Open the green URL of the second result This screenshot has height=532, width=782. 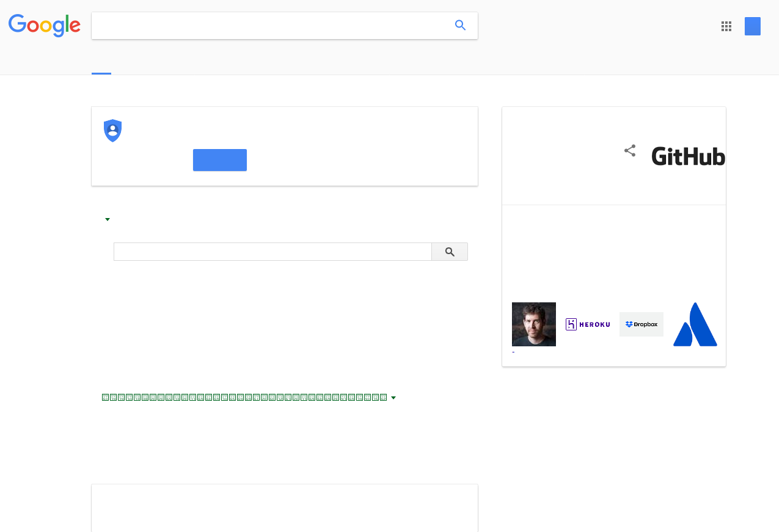point(244,398)
